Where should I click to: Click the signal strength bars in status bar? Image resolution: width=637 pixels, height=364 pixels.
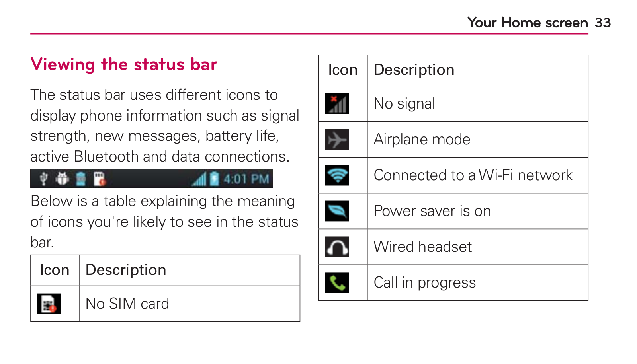coord(199,179)
